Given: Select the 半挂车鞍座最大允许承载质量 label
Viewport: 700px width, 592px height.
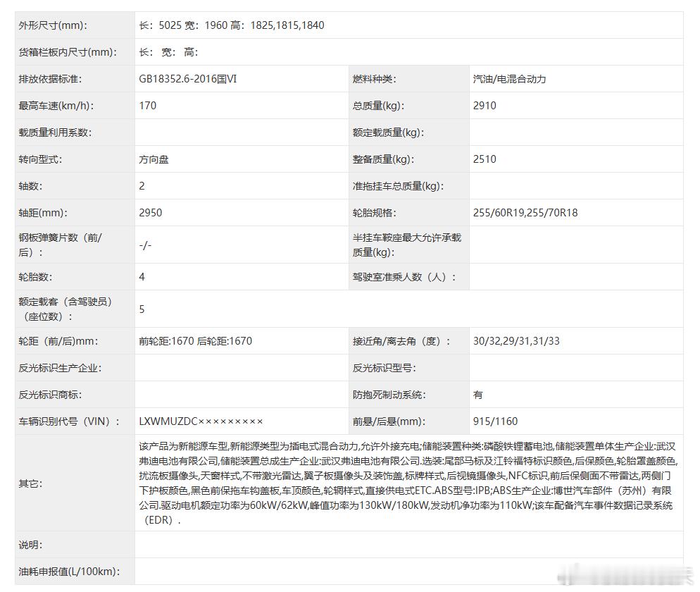Looking at the screenshot, I should tap(407, 245).
